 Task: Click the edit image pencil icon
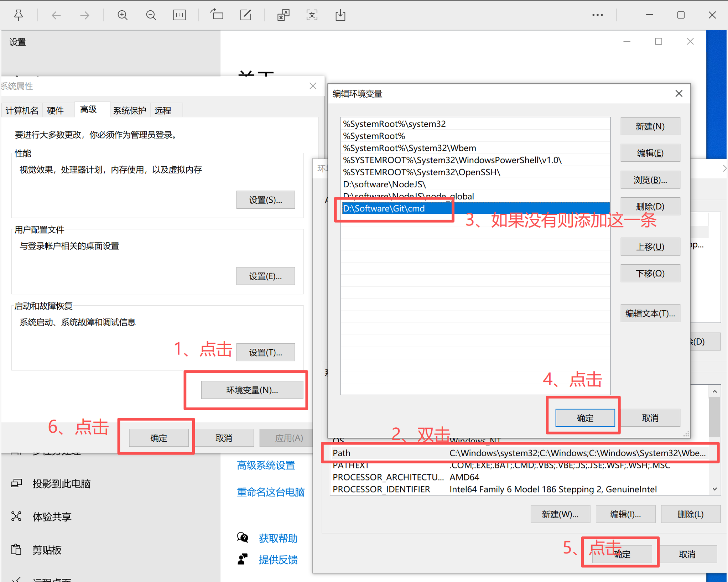pos(246,15)
